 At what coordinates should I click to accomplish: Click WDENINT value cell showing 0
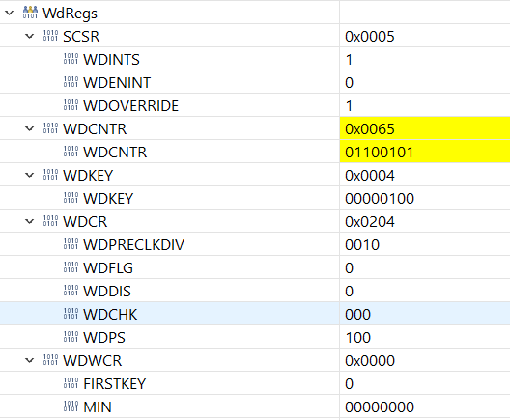[x=425, y=83]
